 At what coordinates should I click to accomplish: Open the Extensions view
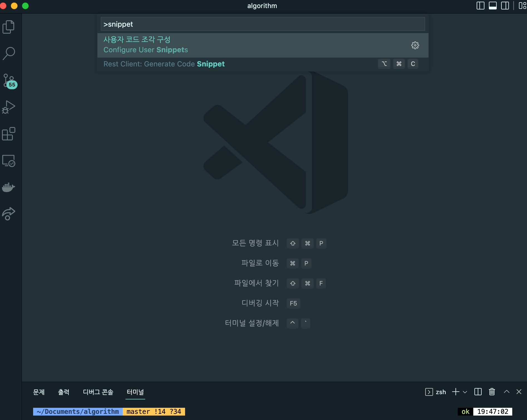click(x=9, y=134)
